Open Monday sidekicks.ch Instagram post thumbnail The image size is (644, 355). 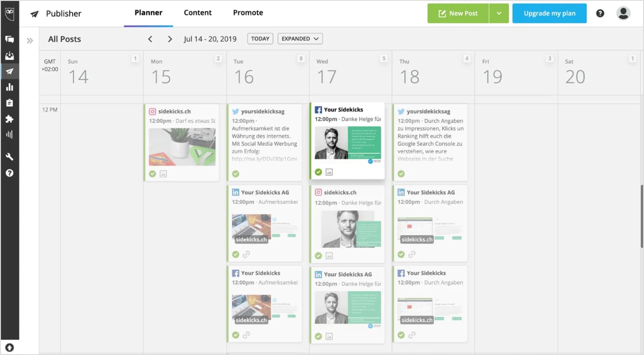click(182, 147)
